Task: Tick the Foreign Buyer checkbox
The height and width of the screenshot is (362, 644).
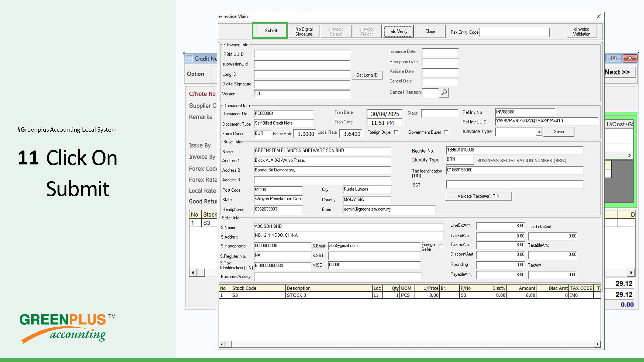Action: click(396, 132)
